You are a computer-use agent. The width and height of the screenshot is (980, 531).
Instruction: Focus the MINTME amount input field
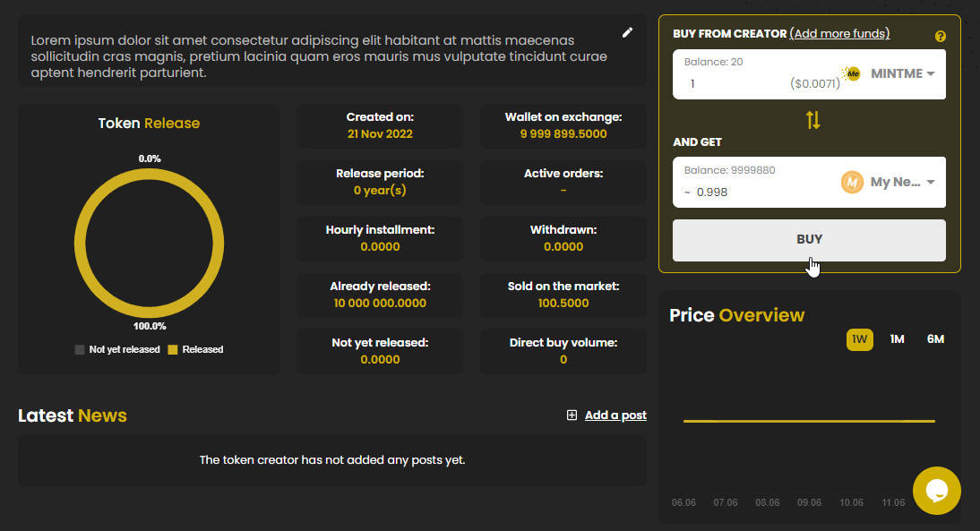pos(735,84)
